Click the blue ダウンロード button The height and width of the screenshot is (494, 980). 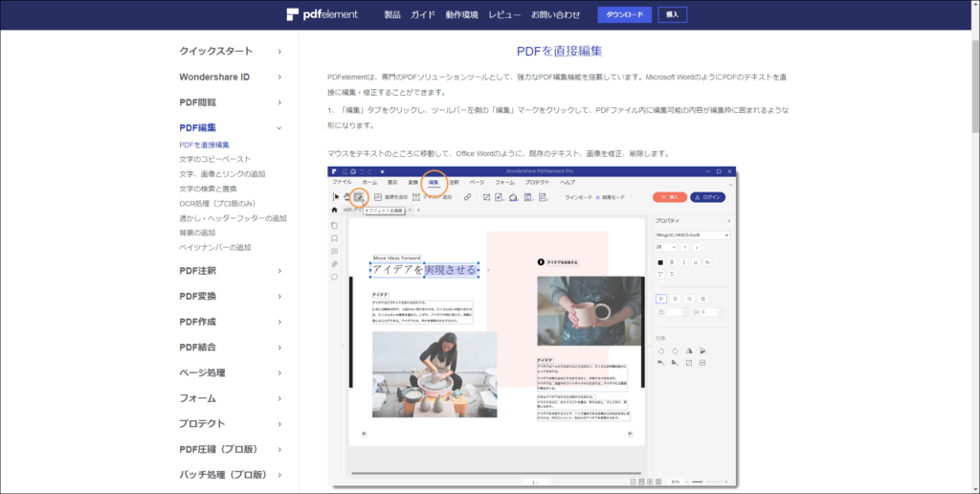click(x=624, y=14)
